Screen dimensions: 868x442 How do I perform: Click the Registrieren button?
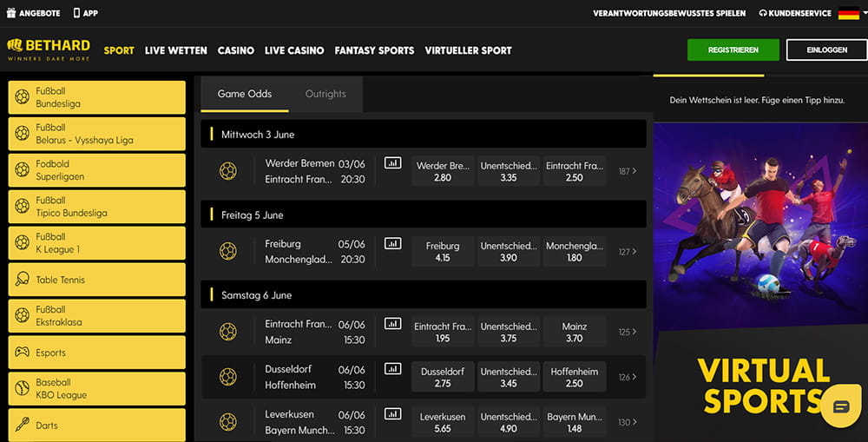coord(733,49)
